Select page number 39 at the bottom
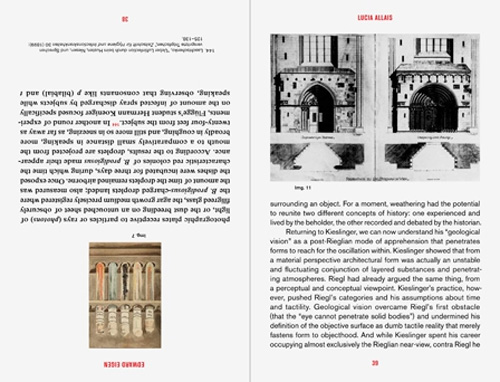The image size is (500, 382). [x=375, y=363]
